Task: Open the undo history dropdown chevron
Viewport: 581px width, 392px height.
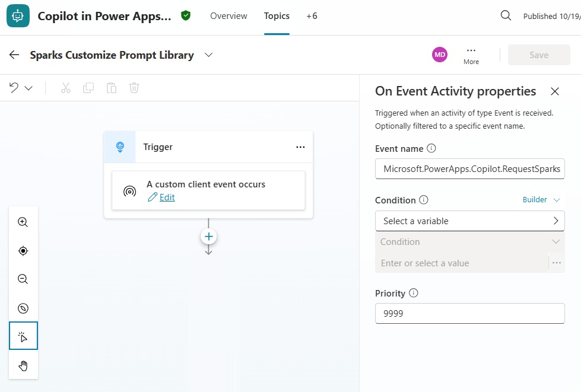Action: coord(28,88)
